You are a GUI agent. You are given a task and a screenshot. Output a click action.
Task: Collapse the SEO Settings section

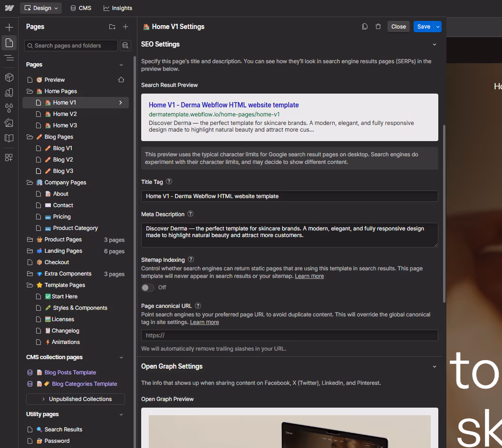coord(434,44)
